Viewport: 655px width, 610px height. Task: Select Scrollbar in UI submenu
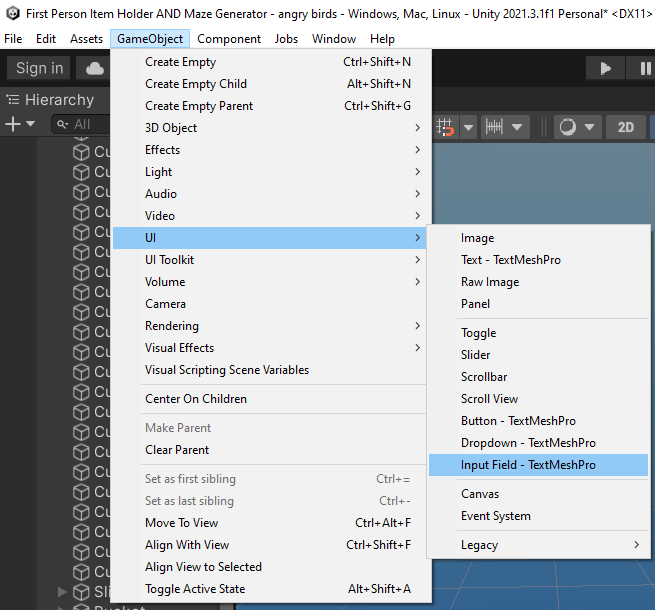coord(538,377)
